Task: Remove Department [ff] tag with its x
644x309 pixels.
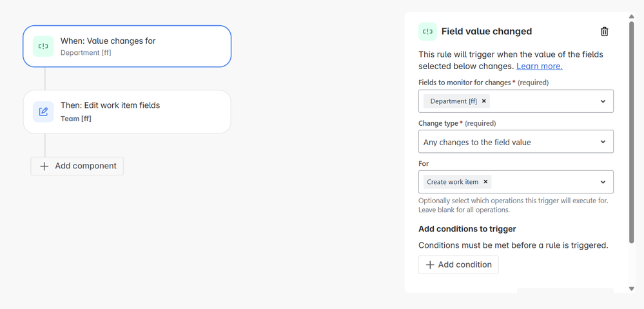Action: coord(484,101)
